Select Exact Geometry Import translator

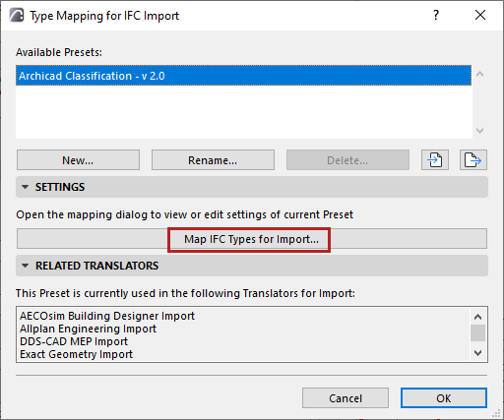click(76, 354)
